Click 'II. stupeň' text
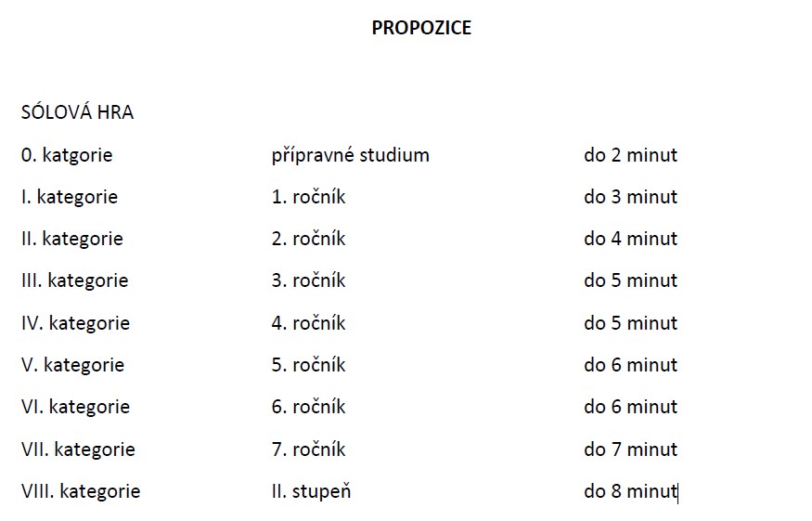812x521 pixels. (x=311, y=491)
